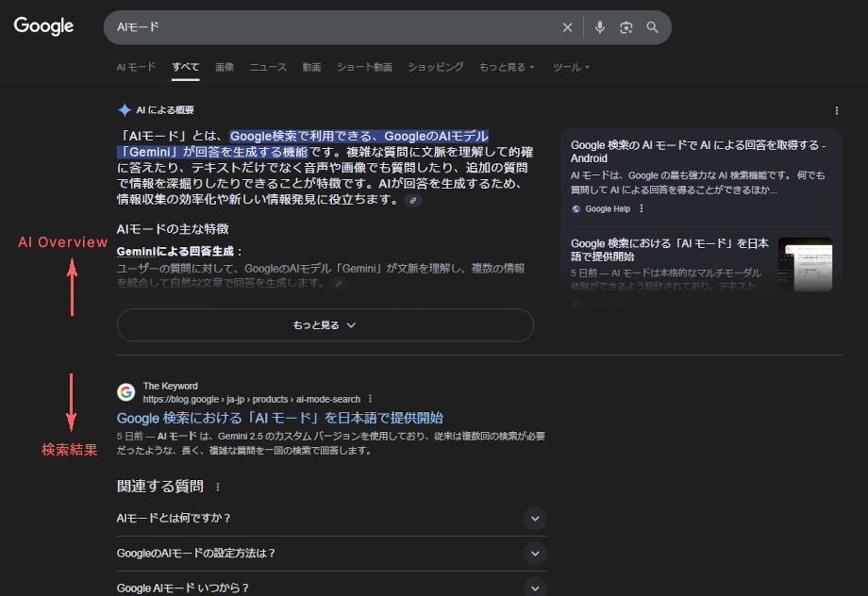Expand question GoogleのAIモードの設定方法は？
Viewport: 868px width, 596px height.
point(535,553)
